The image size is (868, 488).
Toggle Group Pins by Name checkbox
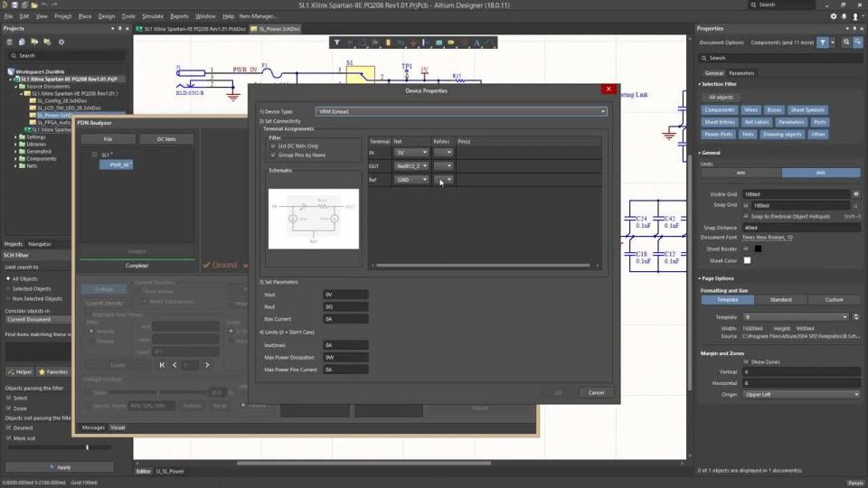click(273, 155)
